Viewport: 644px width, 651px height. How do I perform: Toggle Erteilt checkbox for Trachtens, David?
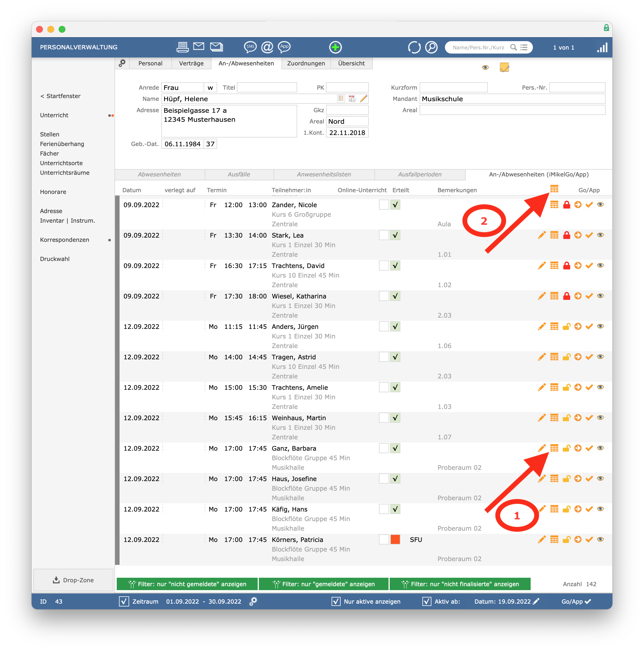click(395, 265)
